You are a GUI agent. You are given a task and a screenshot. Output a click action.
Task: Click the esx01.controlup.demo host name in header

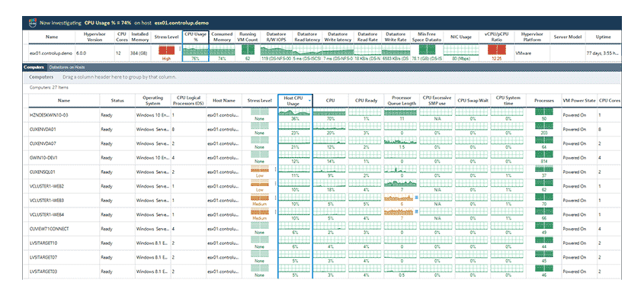pyautogui.click(x=181, y=23)
